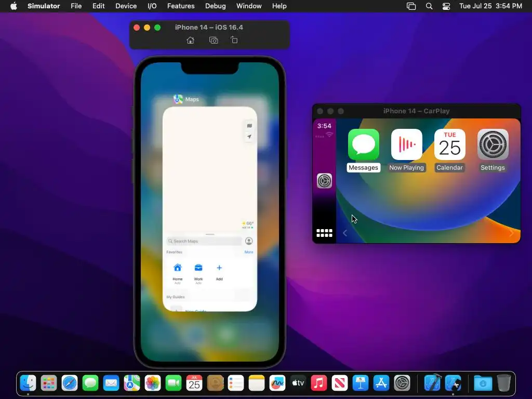Open Now Playing in CarPlay
The image size is (532, 399).
[x=406, y=150]
